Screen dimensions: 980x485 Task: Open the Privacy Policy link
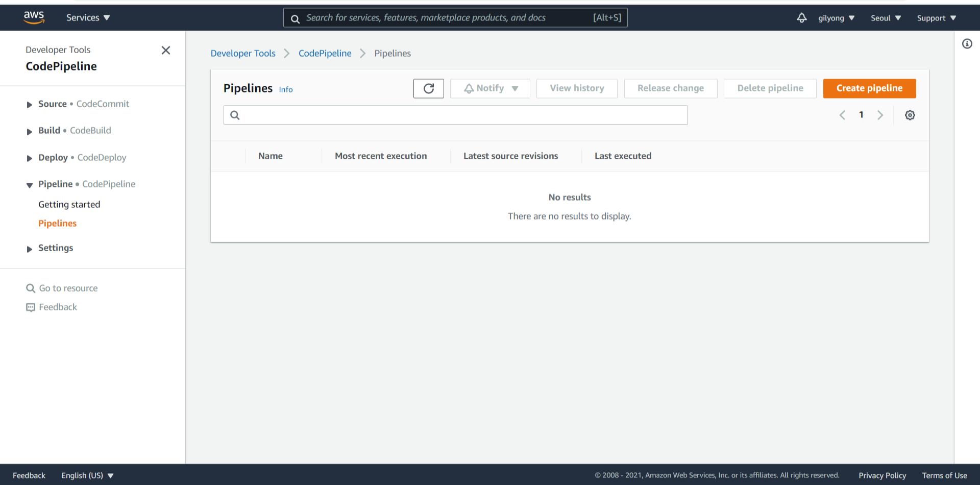click(x=882, y=475)
